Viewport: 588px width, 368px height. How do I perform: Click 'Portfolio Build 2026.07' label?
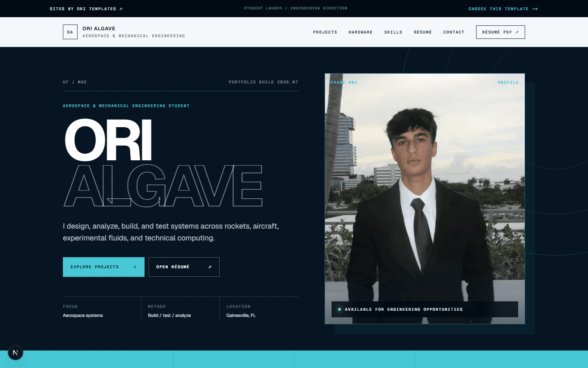263,82
